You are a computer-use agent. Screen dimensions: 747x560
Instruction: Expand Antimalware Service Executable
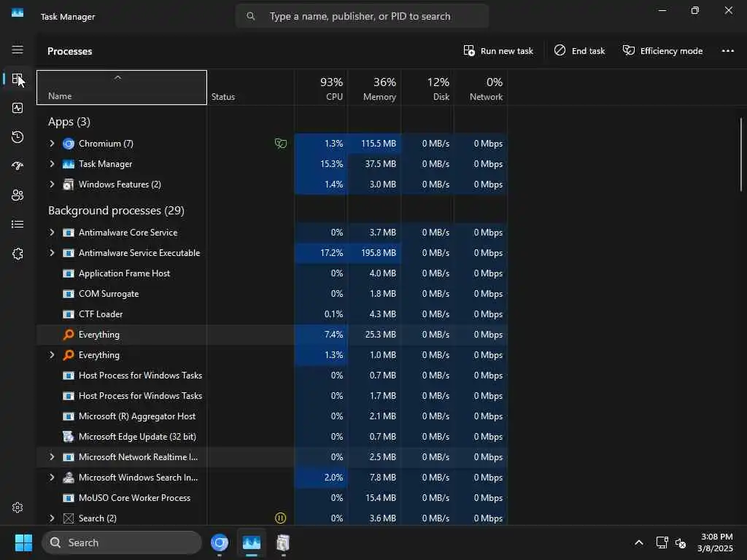52,253
